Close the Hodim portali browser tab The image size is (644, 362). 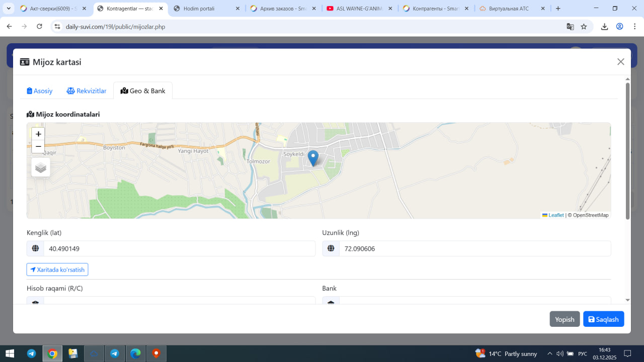click(x=237, y=9)
